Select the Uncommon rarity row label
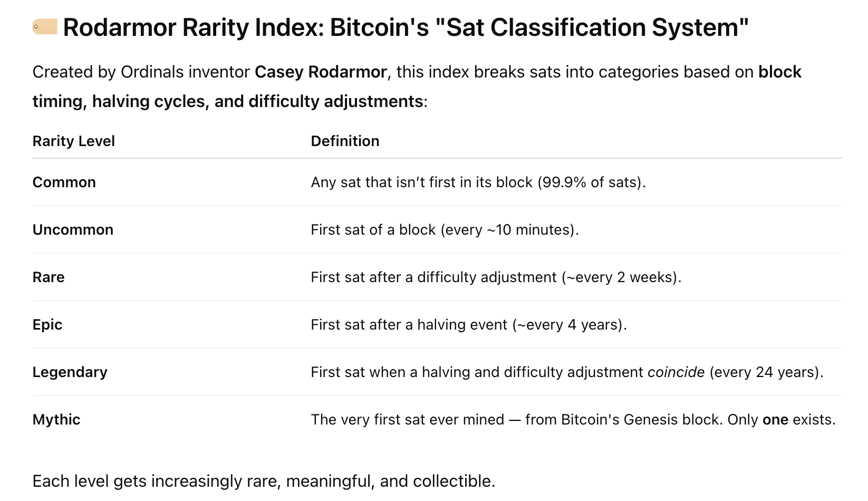Screen dimensions: 868x501 click(73, 229)
